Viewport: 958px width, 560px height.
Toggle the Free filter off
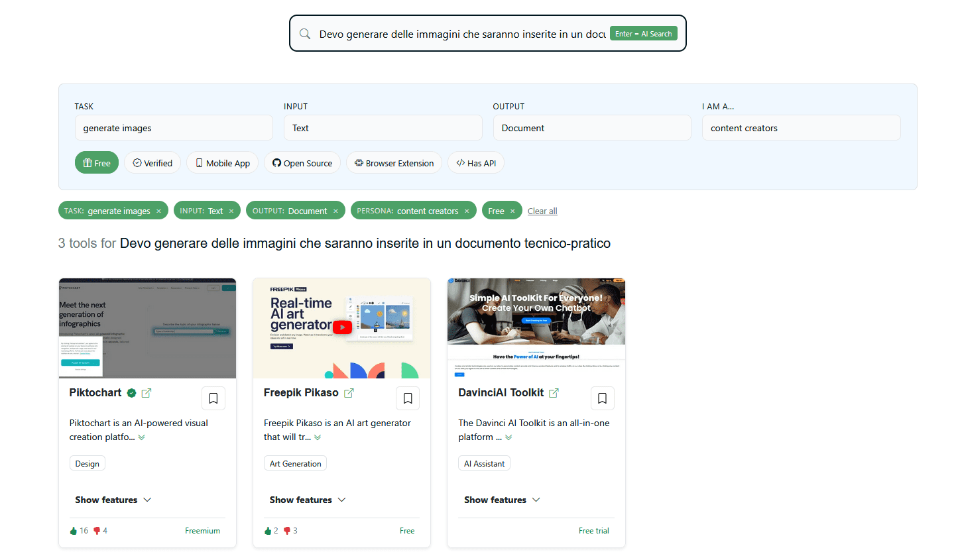click(x=97, y=163)
